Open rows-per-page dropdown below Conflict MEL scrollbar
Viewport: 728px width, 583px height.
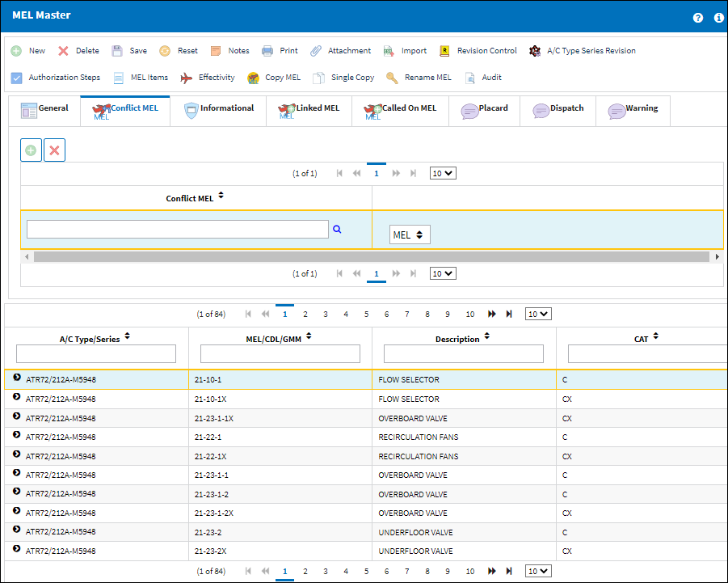click(443, 273)
